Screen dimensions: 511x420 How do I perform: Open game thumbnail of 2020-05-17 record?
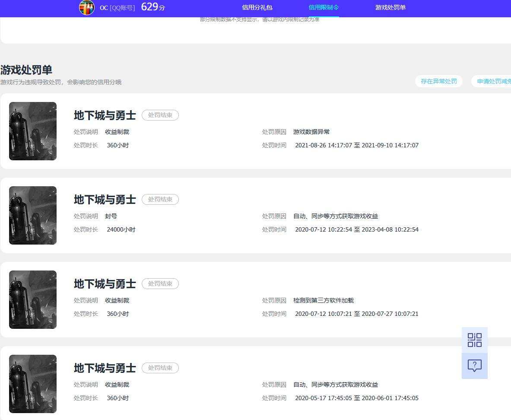click(32, 384)
